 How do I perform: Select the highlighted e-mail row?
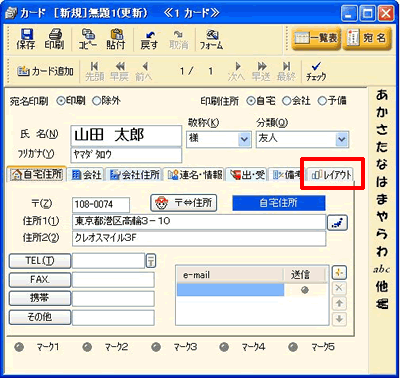[x=230, y=290]
